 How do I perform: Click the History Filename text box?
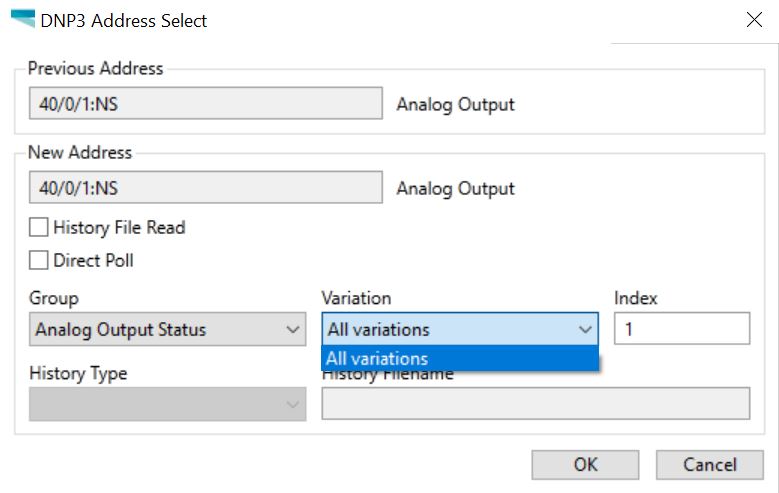[x=535, y=404]
